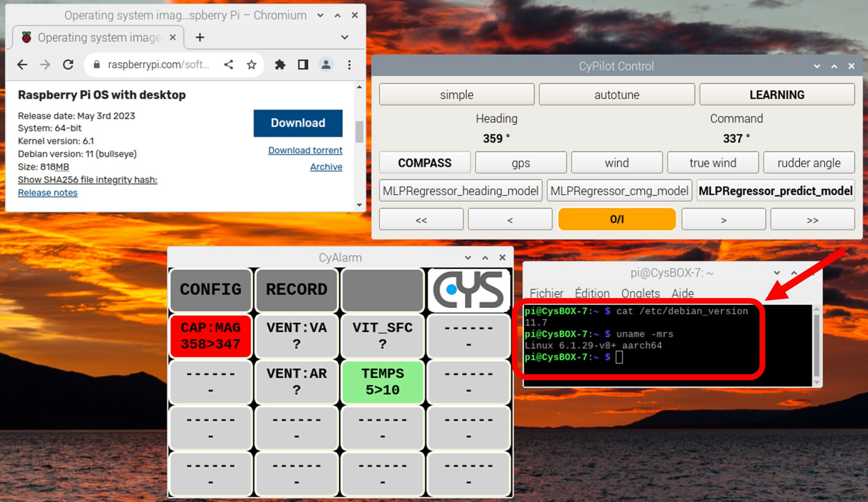Click the share icon in address bar

(229, 64)
